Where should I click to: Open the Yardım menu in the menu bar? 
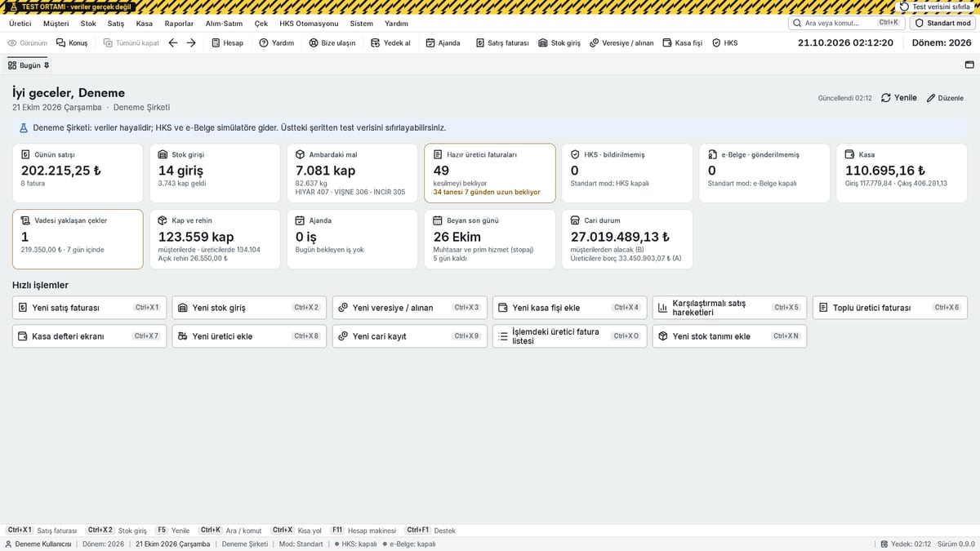(x=396, y=24)
